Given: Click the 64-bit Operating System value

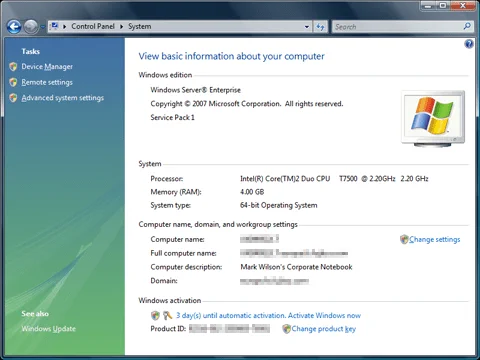Looking at the screenshot, I should click(279, 205).
